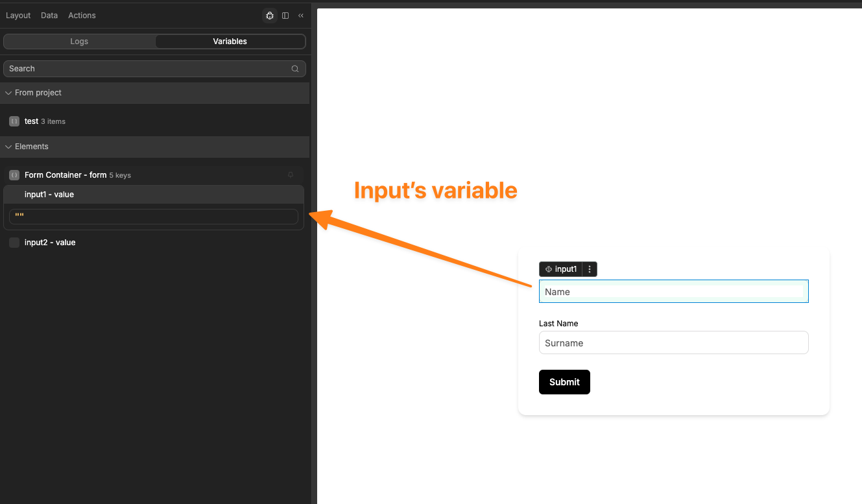Viewport: 862px width, 504px height.
Task: Open the Actions menu
Action: [82, 15]
